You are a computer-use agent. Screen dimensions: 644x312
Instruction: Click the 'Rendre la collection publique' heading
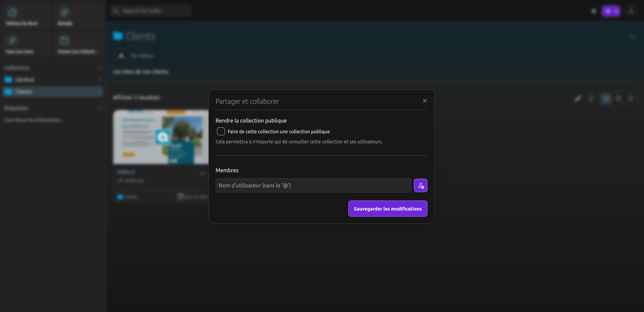tap(251, 121)
